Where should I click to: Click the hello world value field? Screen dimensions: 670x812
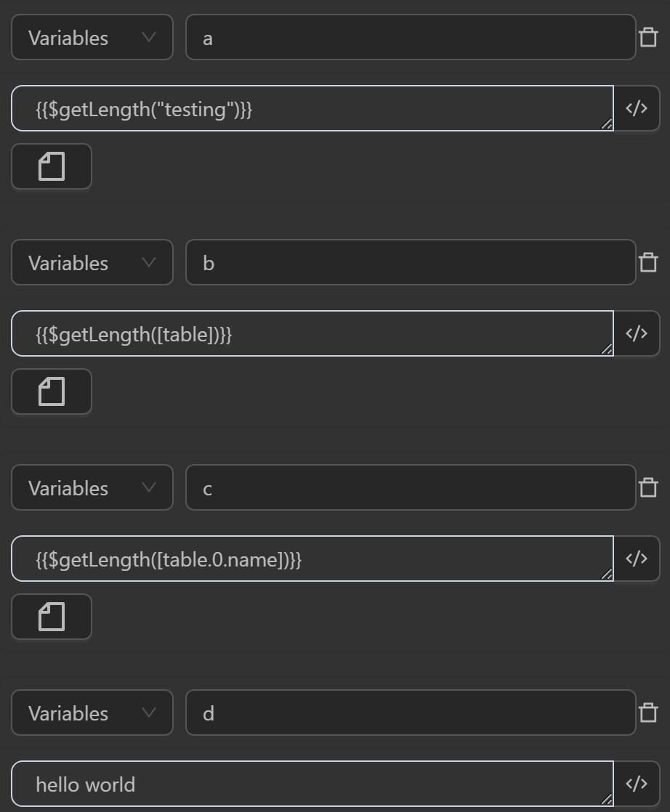pyautogui.click(x=312, y=784)
